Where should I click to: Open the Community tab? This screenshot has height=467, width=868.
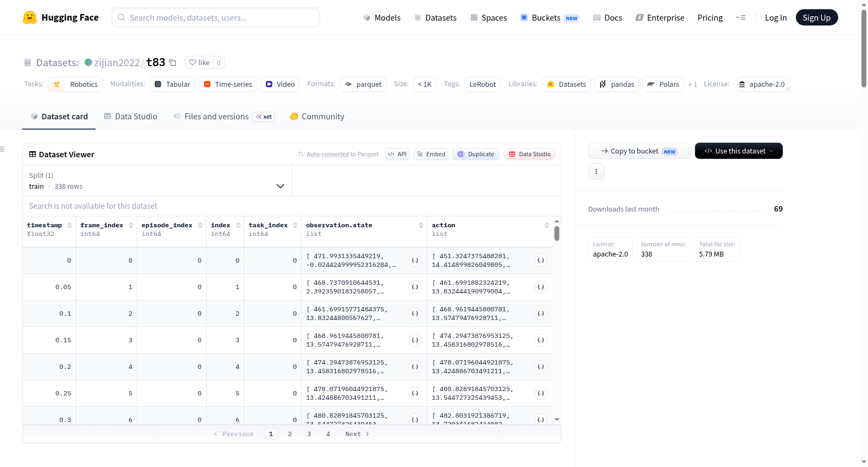pos(317,117)
